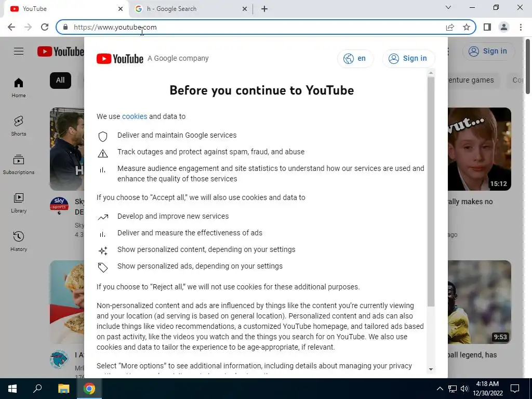
Task: Show hidden system tray icons
Action: pyautogui.click(x=440, y=389)
